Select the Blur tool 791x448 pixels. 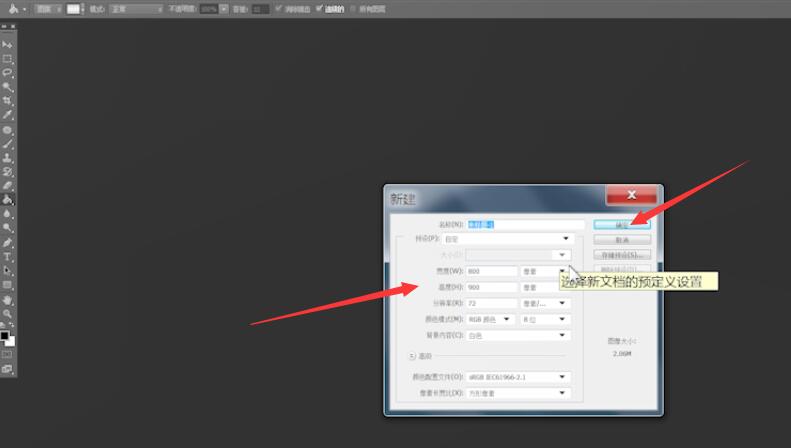tap(7, 214)
